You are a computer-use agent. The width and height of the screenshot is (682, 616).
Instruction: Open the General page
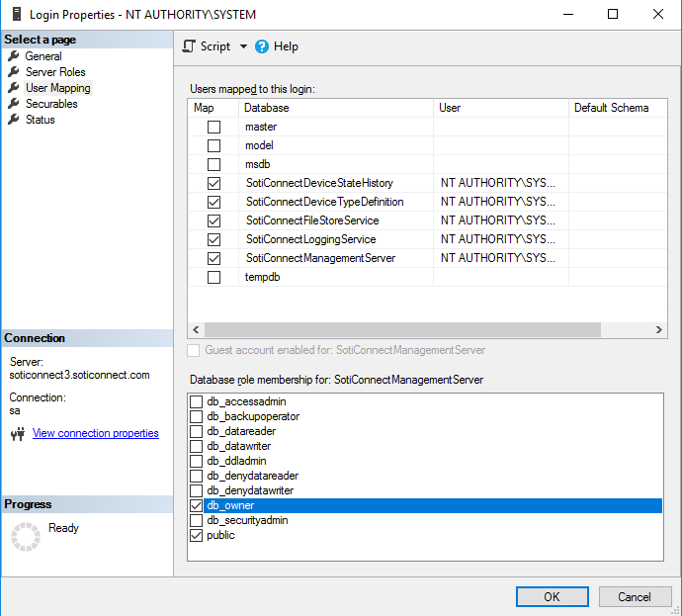43,56
